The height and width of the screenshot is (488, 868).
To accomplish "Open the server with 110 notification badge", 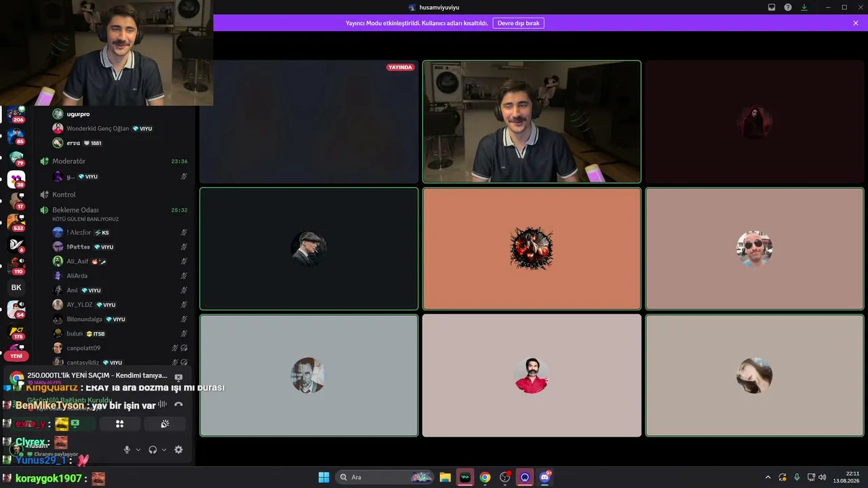I will pyautogui.click(x=16, y=266).
